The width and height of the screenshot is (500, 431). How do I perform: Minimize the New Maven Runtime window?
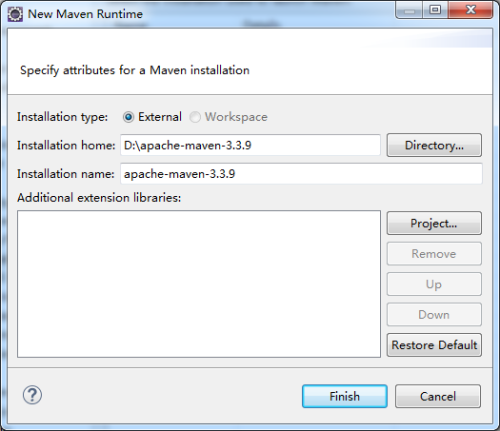pos(409,10)
